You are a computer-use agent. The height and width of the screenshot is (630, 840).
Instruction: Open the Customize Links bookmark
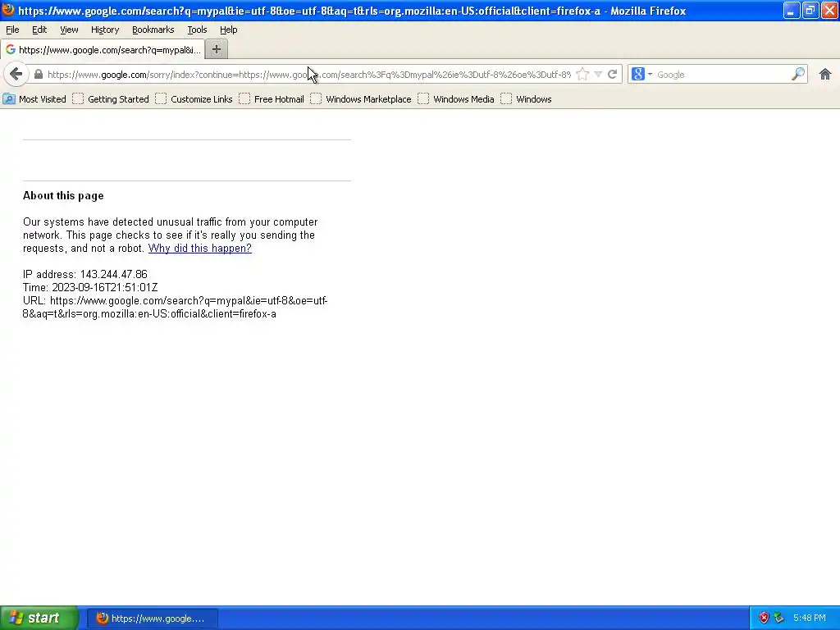pyautogui.click(x=194, y=99)
